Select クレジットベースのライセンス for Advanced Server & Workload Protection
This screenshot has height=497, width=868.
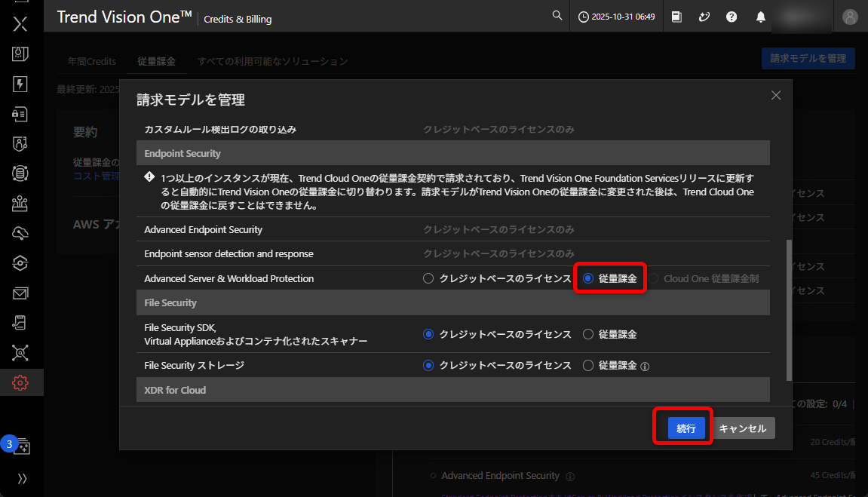(x=428, y=278)
